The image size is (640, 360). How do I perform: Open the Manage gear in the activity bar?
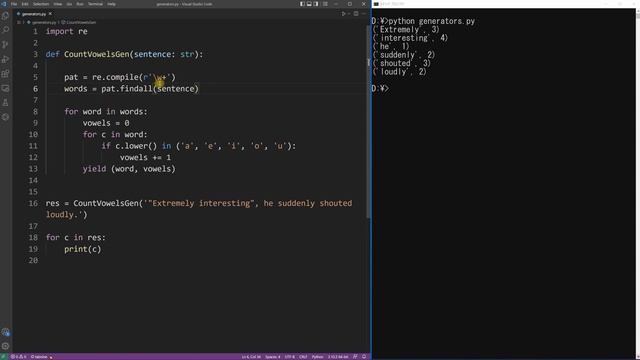click(x=6, y=346)
